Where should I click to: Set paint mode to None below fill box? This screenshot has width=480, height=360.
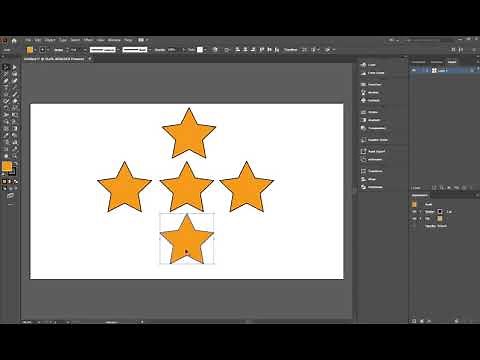point(15,181)
